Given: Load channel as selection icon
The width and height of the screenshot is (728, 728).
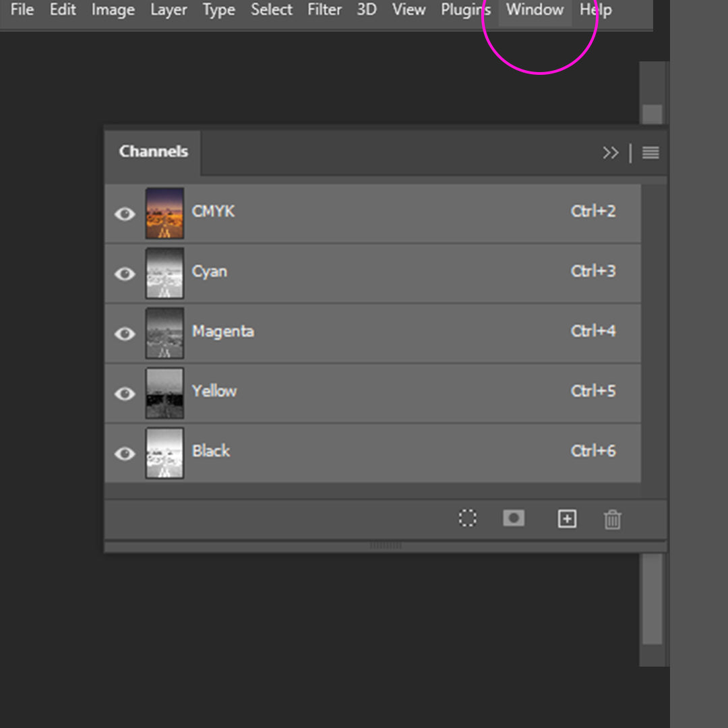Looking at the screenshot, I should point(467,518).
